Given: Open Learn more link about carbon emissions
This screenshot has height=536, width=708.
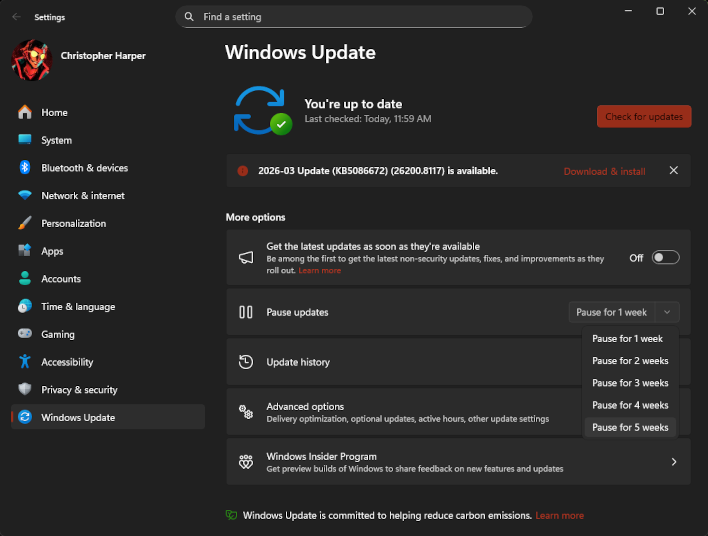Looking at the screenshot, I should click(559, 515).
